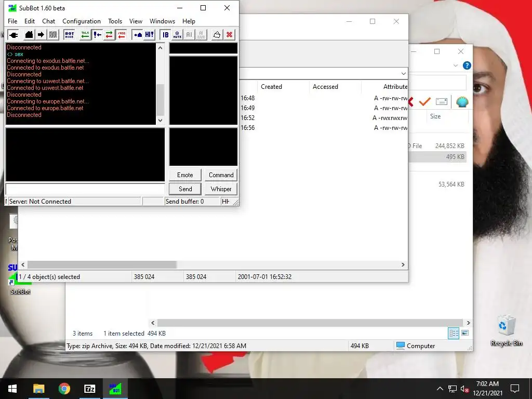Click the blue shell icon in Explorer toolbar

coord(462,101)
